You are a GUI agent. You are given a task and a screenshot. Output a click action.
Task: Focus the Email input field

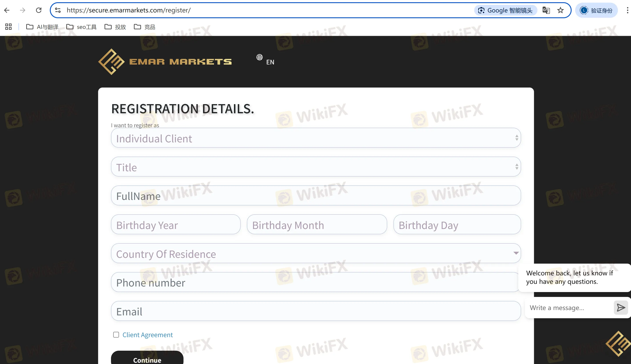316,311
